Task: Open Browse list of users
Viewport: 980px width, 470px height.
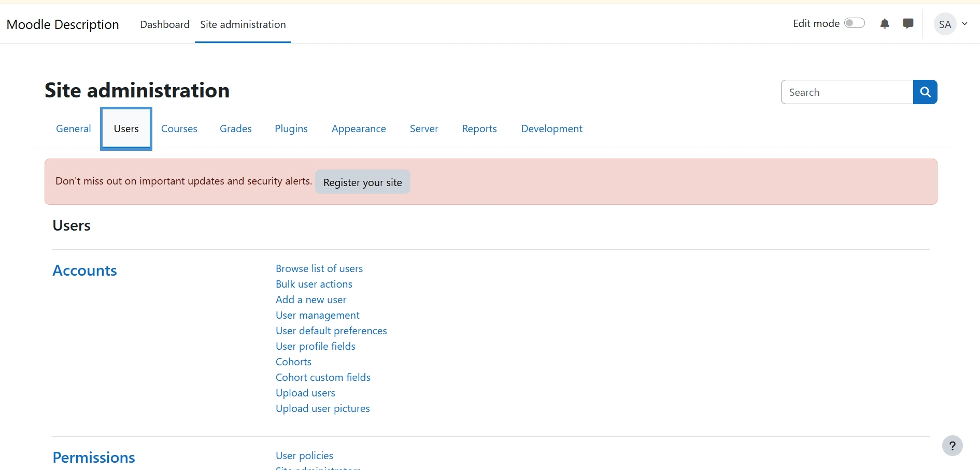Action: point(319,268)
